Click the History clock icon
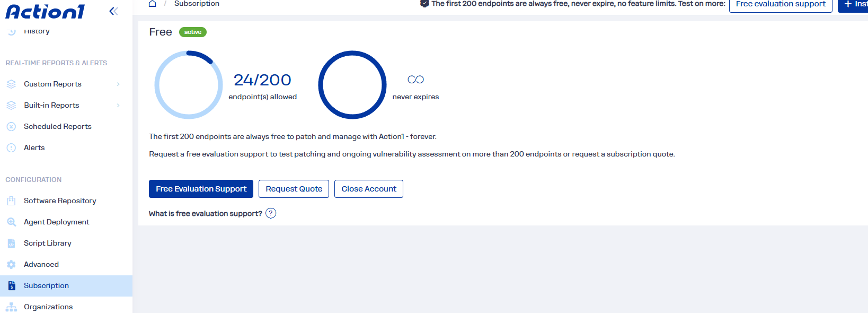868x313 pixels. 11,31
